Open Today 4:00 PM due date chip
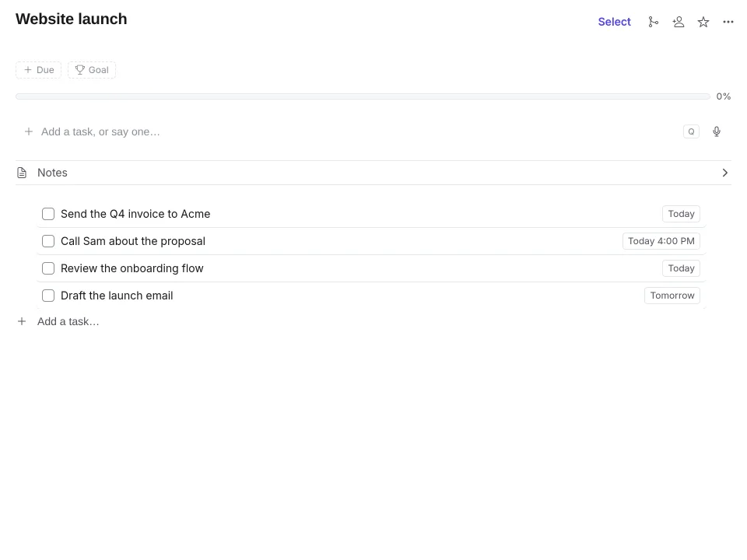Screen dimensions: 747x560 [661, 241]
